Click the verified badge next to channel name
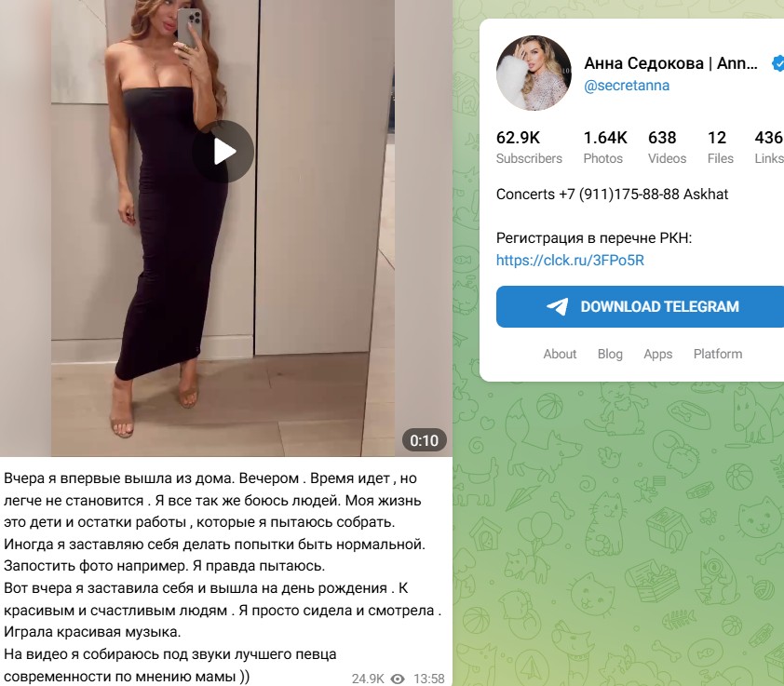The height and width of the screenshot is (686, 784). pos(778,63)
